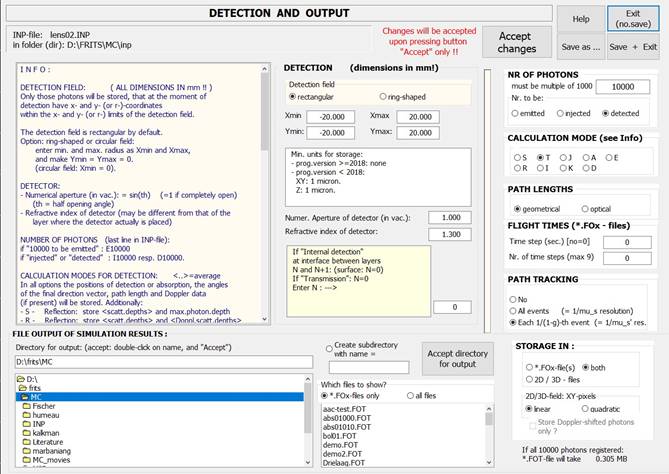Click Accept directory for output button
Image resolution: width=669 pixels, height=474 pixels.
pos(457,359)
